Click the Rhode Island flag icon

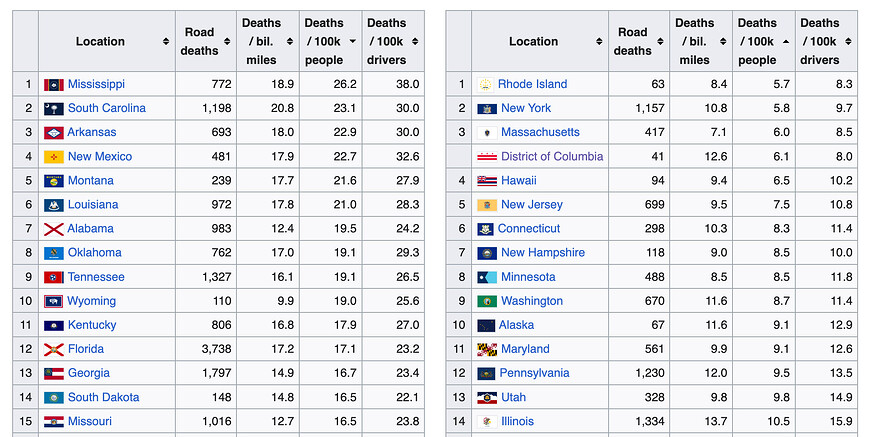point(486,84)
